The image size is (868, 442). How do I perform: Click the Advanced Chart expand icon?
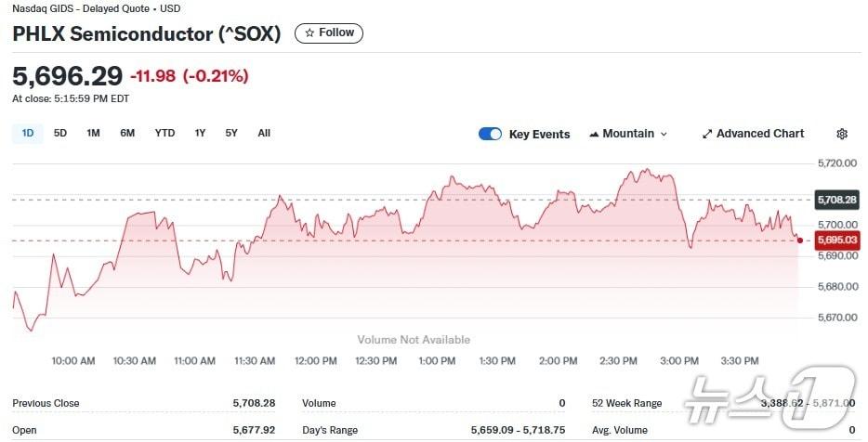(706, 134)
